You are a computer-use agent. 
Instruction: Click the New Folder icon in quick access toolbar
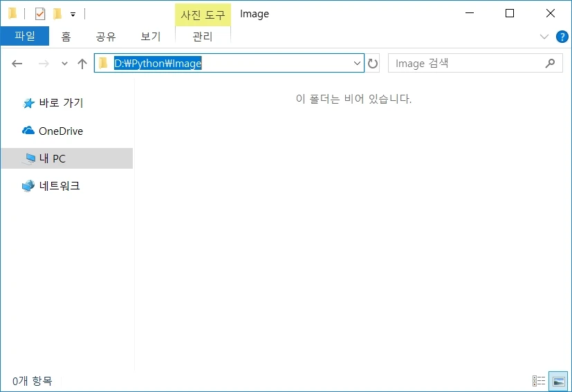point(57,14)
